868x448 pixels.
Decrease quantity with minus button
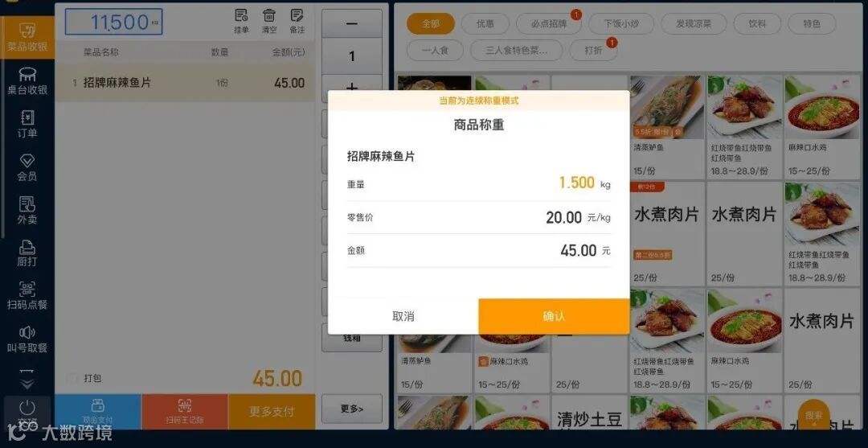[x=351, y=23]
